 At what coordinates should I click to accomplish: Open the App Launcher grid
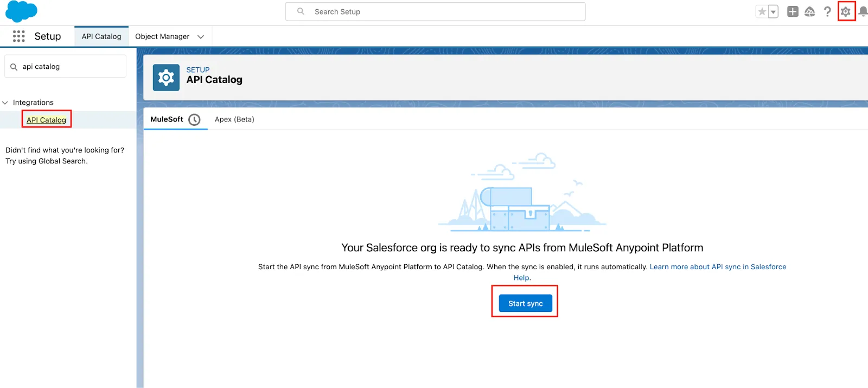coord(19,36)
